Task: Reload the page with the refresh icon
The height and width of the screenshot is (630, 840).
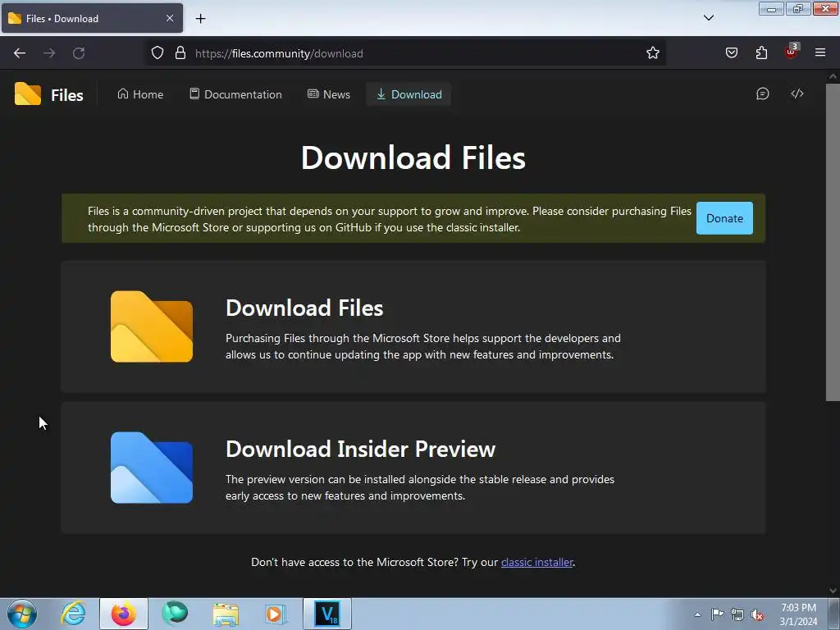Action: (79, 53)
